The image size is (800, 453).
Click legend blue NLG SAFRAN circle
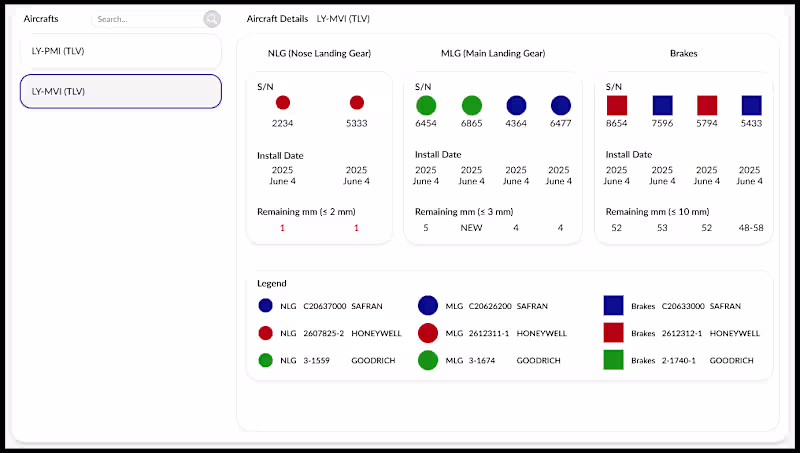pos(265,306)
